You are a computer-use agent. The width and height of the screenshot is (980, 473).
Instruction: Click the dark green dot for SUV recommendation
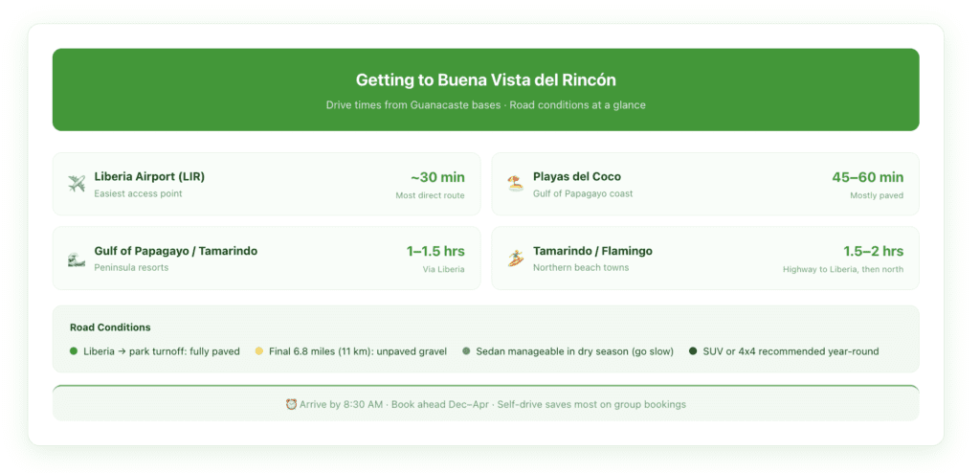pos(693,351)
